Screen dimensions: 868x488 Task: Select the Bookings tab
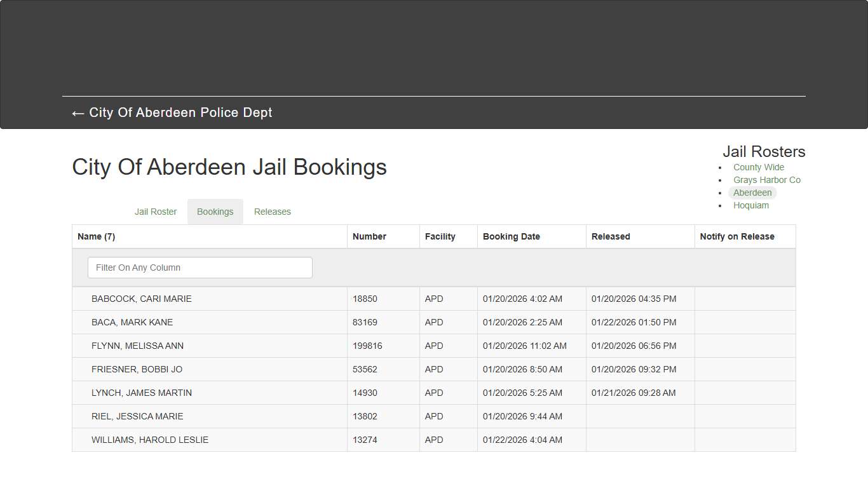coord(215,211)
